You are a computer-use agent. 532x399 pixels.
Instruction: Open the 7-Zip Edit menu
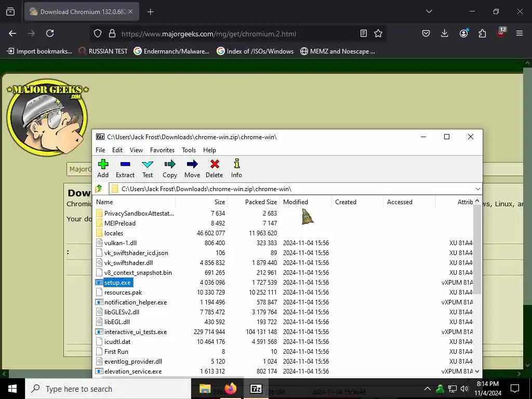pos(117,150)
